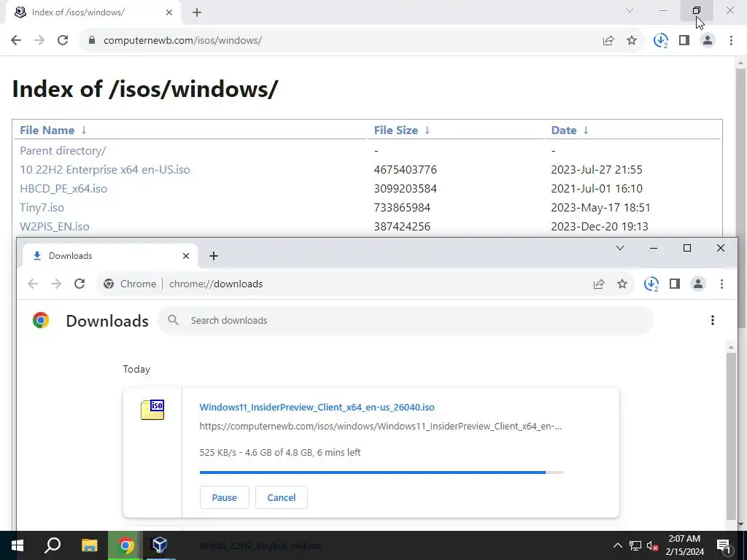Click the Search downloads field

pyautogui.click(x=406, y=321)
